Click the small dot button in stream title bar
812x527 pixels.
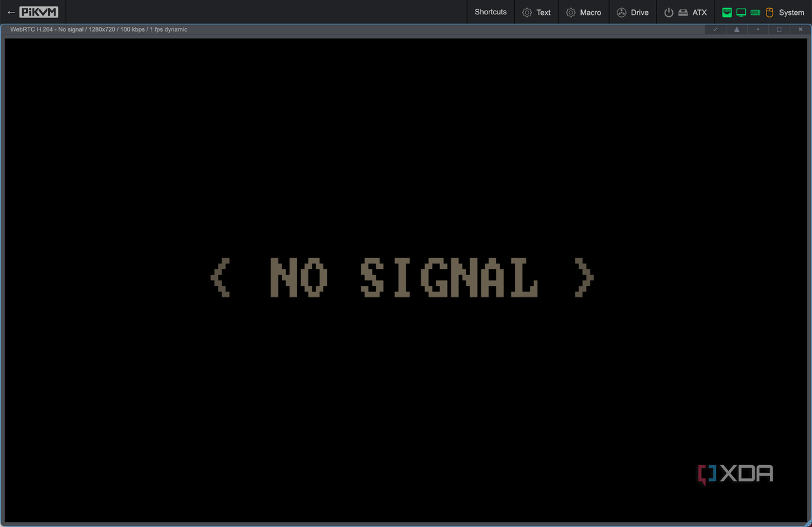coord(758,29)
